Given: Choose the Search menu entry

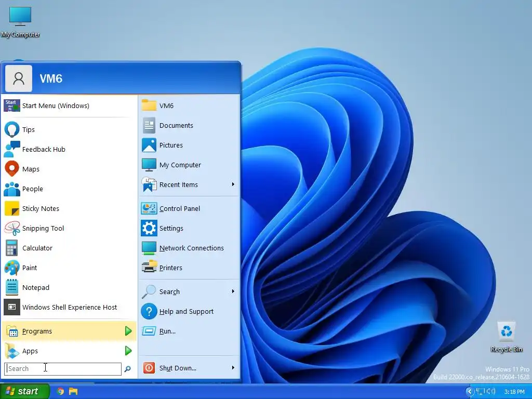Looking at the screenshot, I should click(x=189, y=291).
